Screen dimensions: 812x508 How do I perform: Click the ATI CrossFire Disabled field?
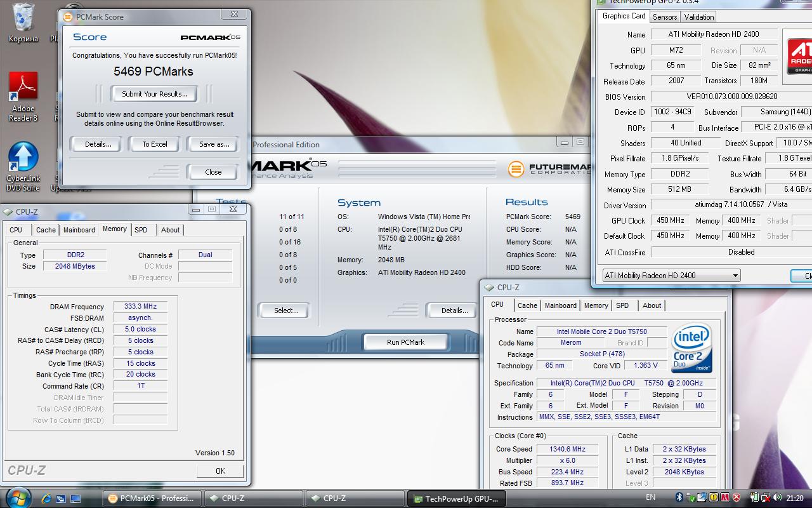[731, 252]
